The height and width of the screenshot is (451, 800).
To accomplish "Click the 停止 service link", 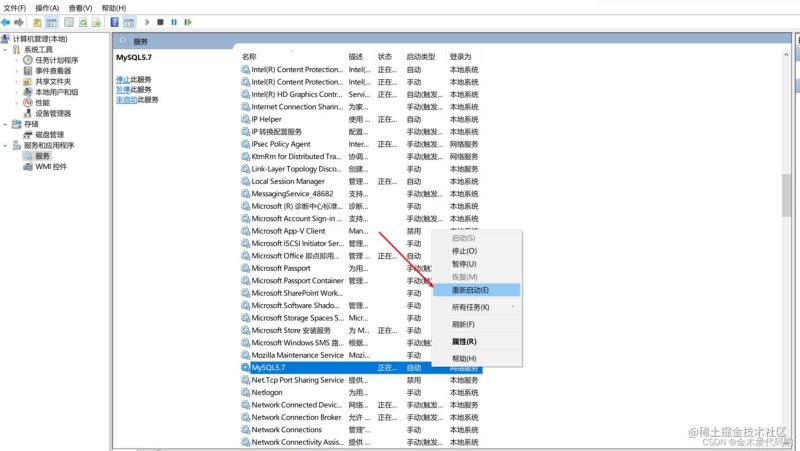I will (x=123, y=78).
